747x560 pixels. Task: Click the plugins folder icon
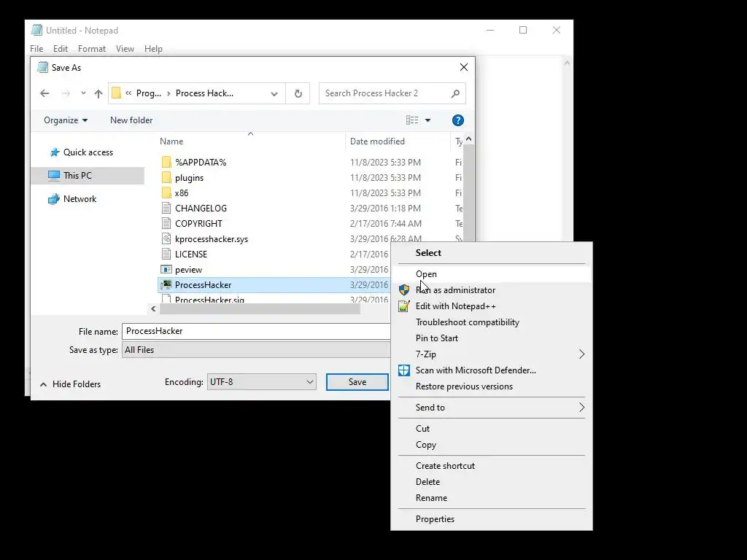(x=166, y=178)
